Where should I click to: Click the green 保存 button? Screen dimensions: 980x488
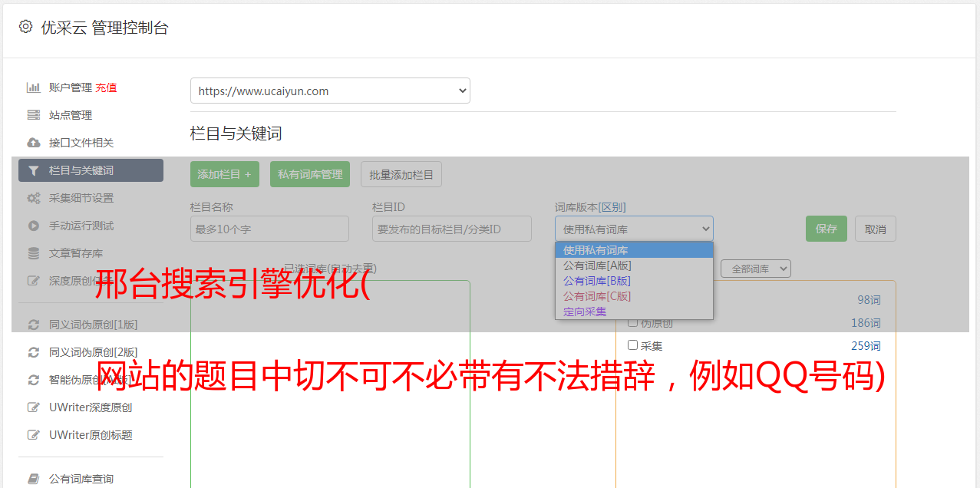click(827, 229)
